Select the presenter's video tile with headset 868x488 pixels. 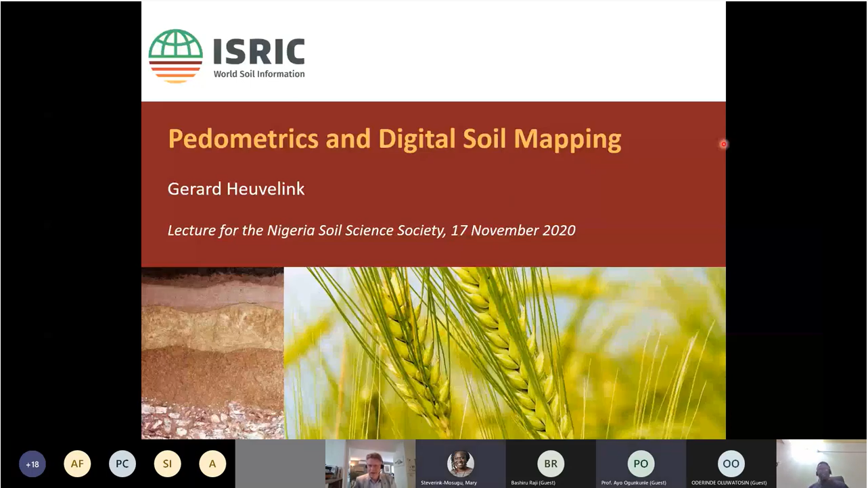pyautogui.click(x=370, y=464)
